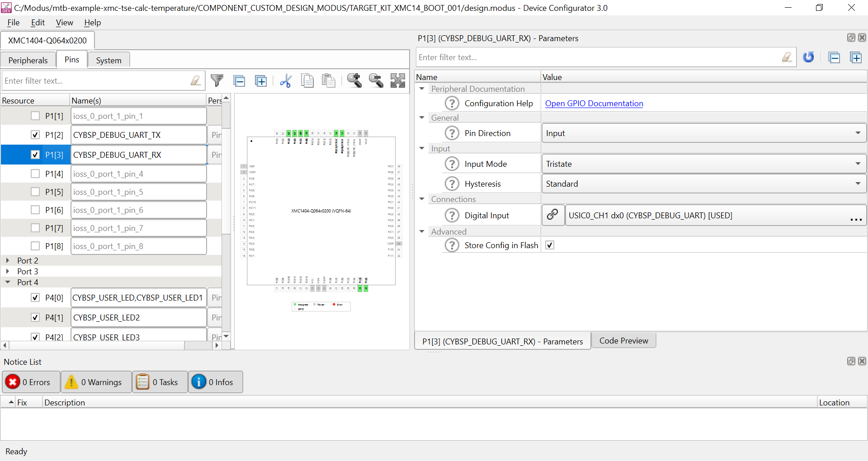Open the Edit menu
This screenshot has width=868, height=461.
pos(38,23)
